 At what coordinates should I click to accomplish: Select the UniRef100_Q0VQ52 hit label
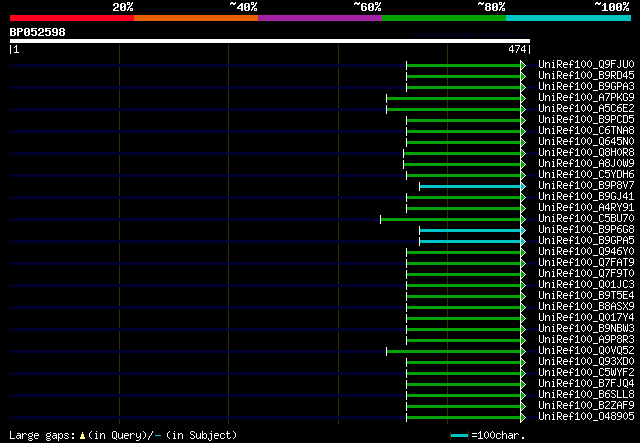point(586,351)
